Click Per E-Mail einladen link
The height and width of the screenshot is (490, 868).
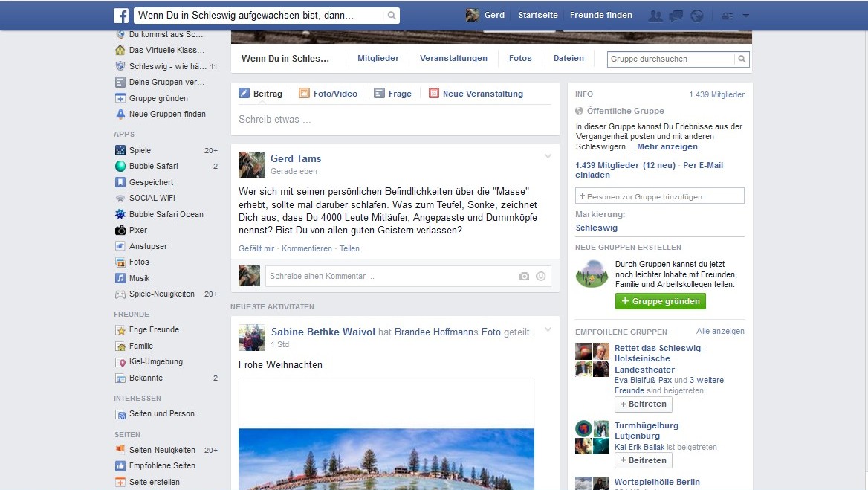click(649, 170)
